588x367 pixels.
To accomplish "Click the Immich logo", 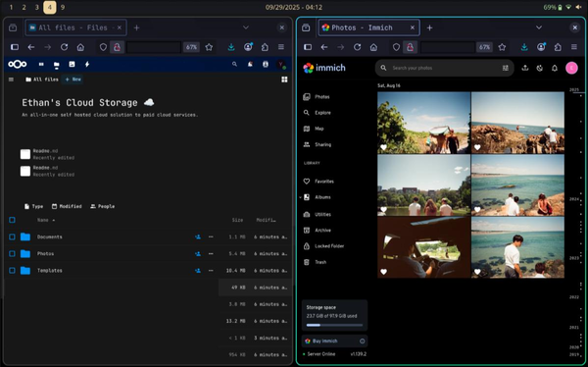I will (324, 68).
